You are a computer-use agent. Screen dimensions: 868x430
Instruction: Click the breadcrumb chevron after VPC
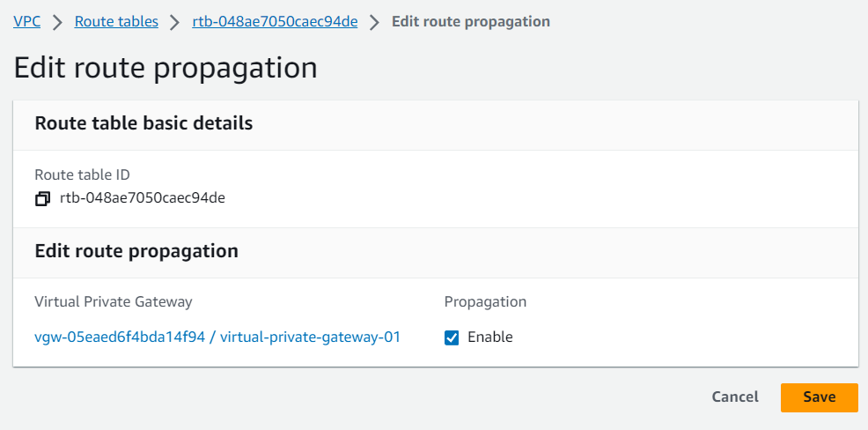[x=57, y=22]
